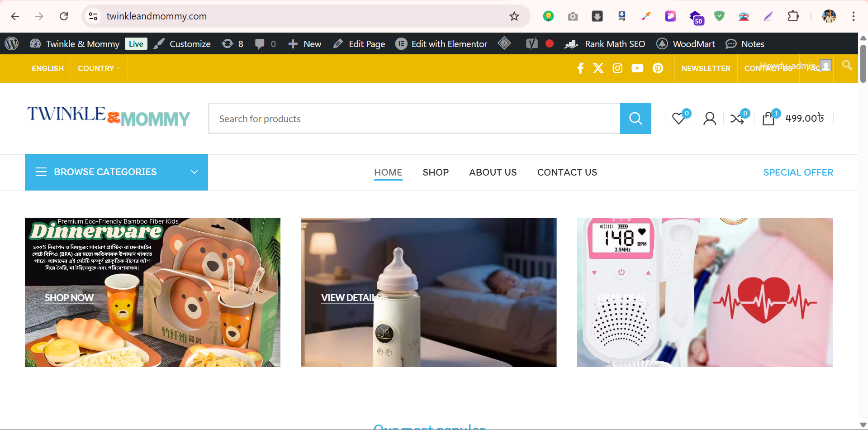Viewport: 868px width, 430px height.
Task: Click the My Account user icon
Action: (710, 119)
